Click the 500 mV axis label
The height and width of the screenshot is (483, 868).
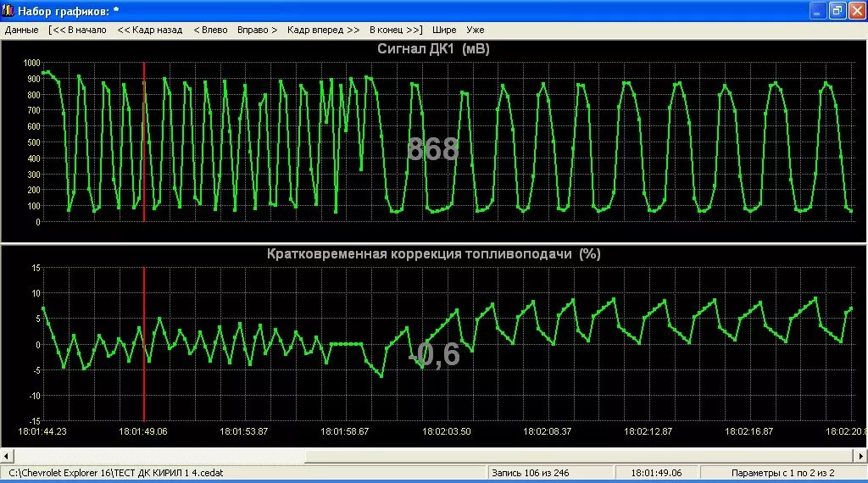(x=33, y=142)
